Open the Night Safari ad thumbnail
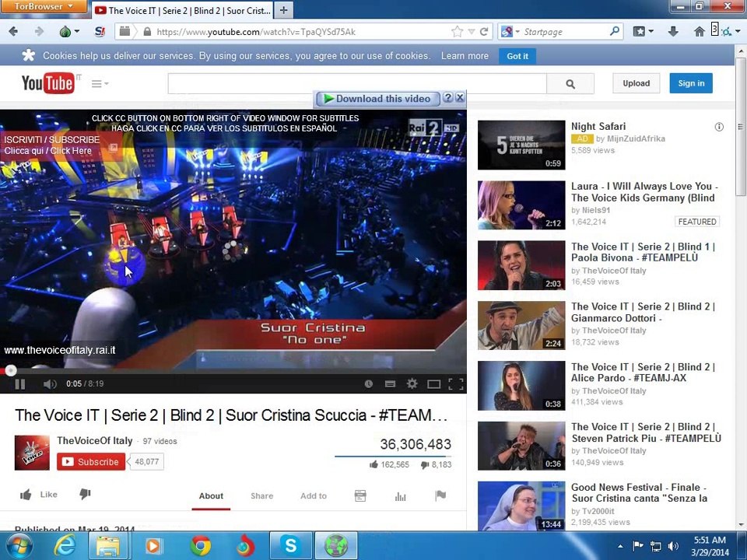747x560 pixels. pos(521,145)
